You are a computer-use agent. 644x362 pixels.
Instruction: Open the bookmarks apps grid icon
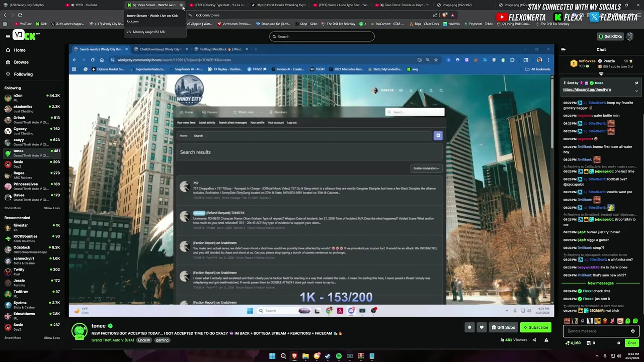coord(6,24)
